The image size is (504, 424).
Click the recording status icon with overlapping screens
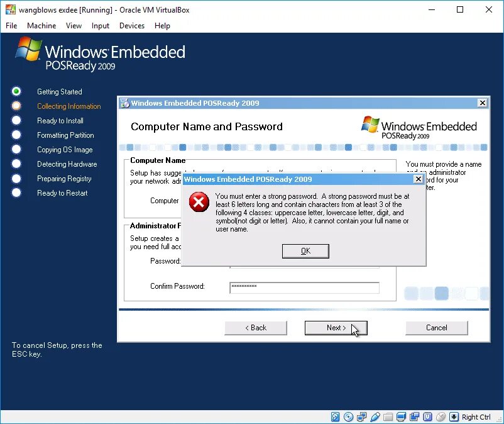click(x=414, y=417)
